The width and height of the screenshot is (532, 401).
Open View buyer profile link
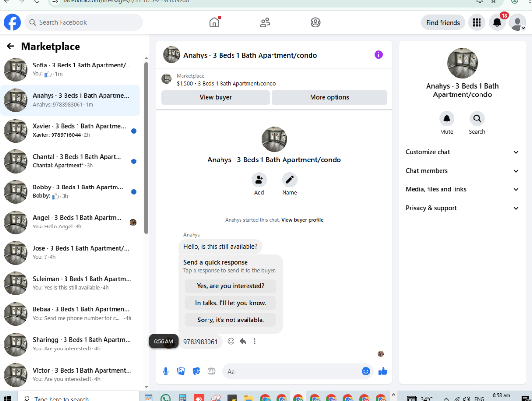tap(302, 220)
